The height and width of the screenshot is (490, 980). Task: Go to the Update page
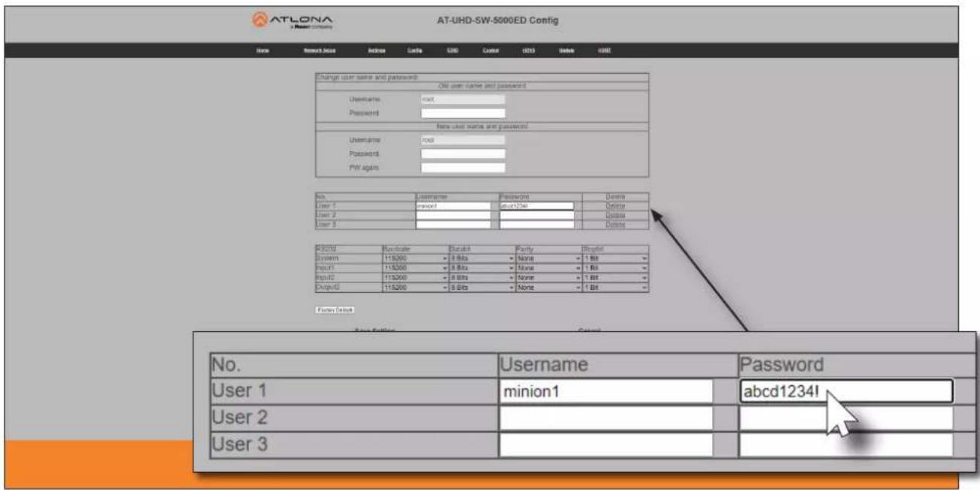pos(566,50)
